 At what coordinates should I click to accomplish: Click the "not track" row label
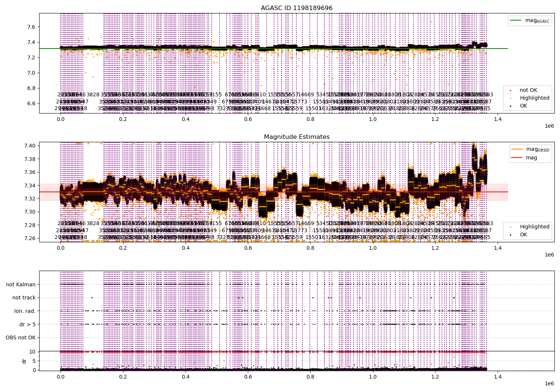coord(24,298)
